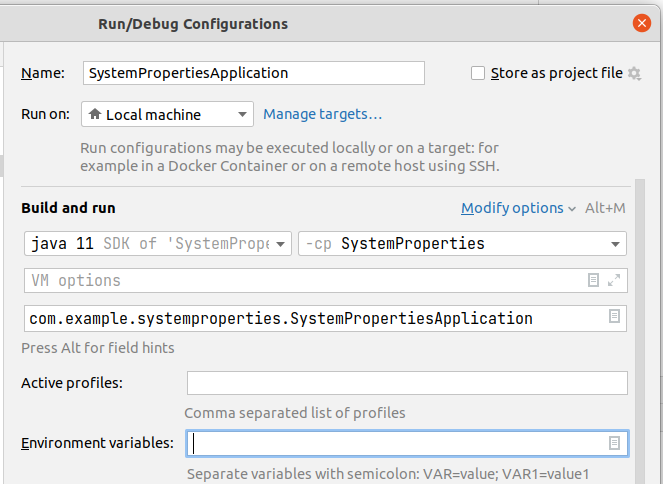Click the insert-macros icon in VM options field
Screen dimensions: 663x484
pos(594,281)
